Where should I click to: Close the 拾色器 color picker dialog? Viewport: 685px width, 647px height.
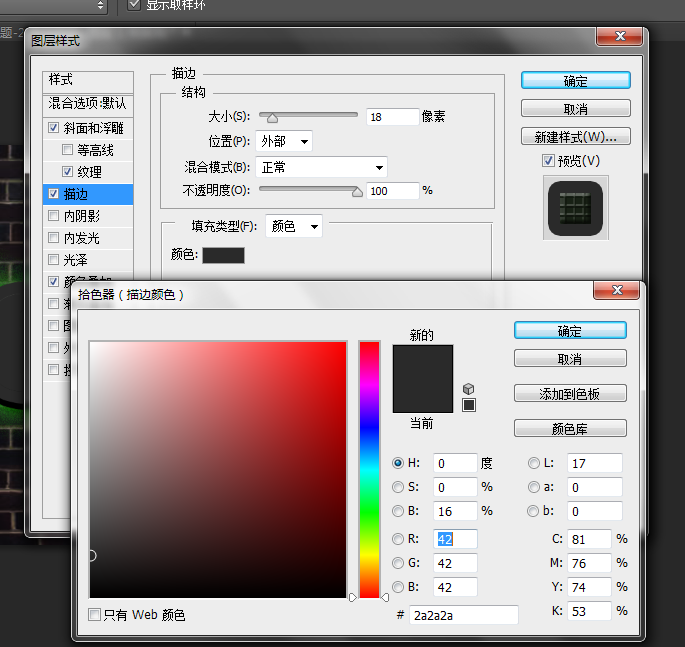pos(616,290)
